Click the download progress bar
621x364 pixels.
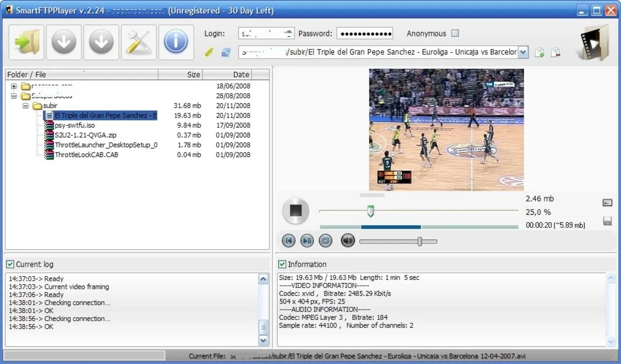click(419, 227)
